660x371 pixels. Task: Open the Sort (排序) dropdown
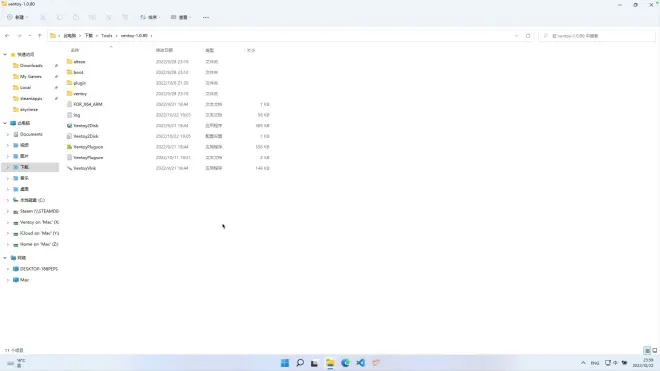[150, 17]
